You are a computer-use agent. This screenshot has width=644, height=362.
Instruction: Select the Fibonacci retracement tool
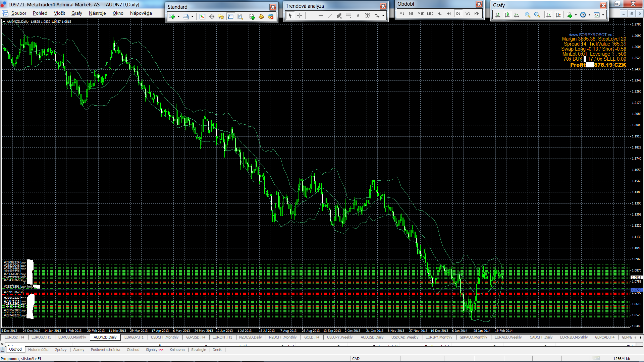point(348,16)
